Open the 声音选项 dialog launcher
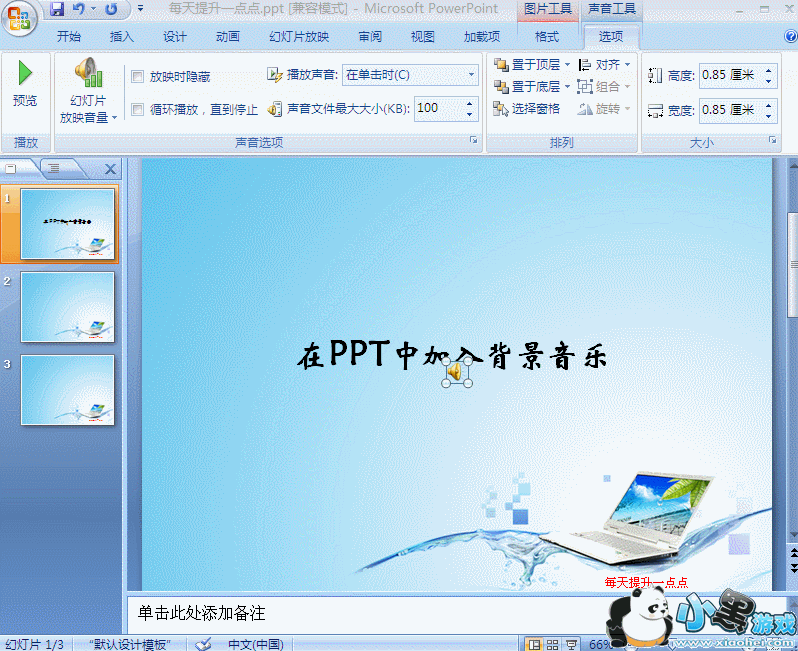This screenshot has width=798, height=651. 474,140
